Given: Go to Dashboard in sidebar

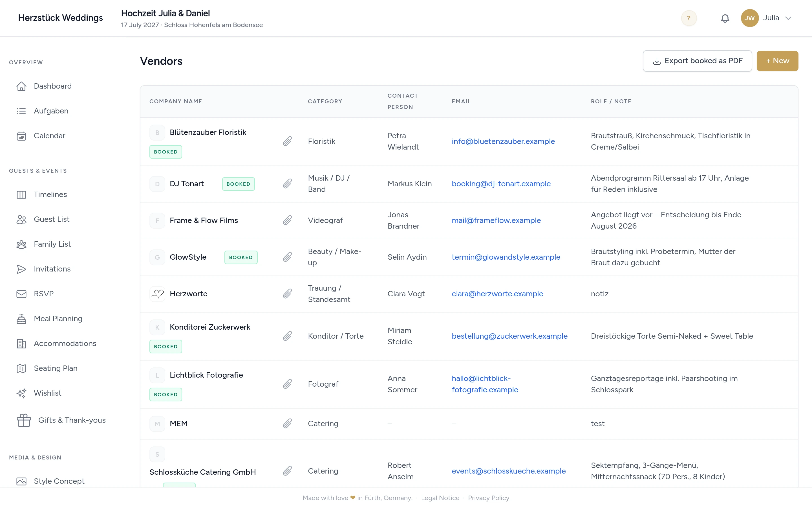Looking at the screenshot, I should point(53,86).
